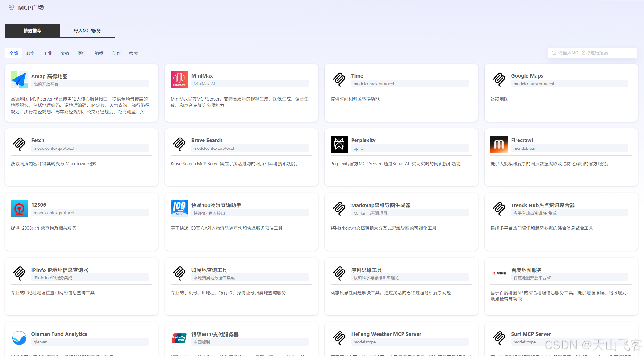Switch to the 导入MCP服务 tab
644x356 pixels.
click(87, 31)
